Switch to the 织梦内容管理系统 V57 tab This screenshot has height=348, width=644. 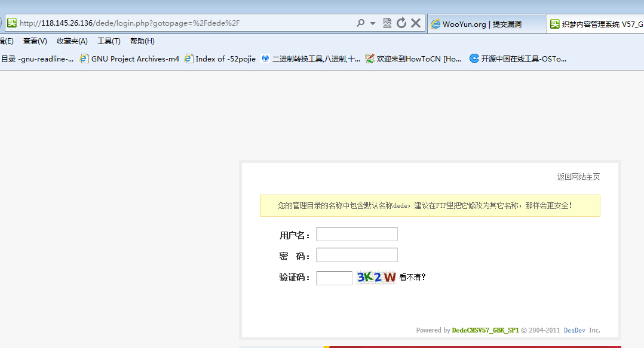pos(596,24)
